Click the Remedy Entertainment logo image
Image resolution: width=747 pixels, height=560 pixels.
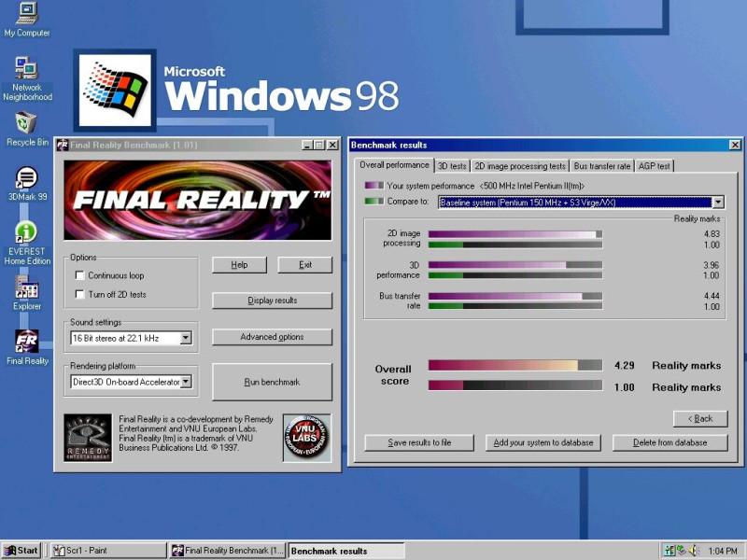click(x=88, y=438)
